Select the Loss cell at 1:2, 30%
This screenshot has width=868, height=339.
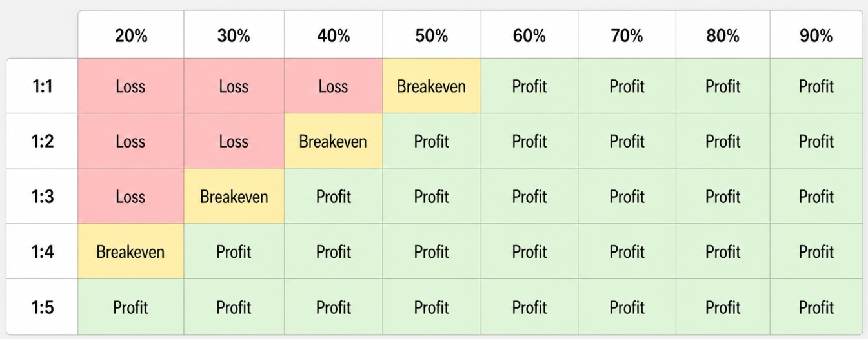click(x=234, y=142)
